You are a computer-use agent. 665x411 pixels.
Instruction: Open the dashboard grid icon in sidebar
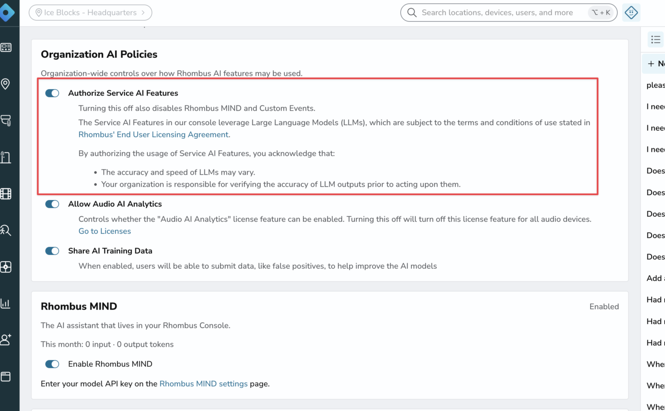[6, 48]
